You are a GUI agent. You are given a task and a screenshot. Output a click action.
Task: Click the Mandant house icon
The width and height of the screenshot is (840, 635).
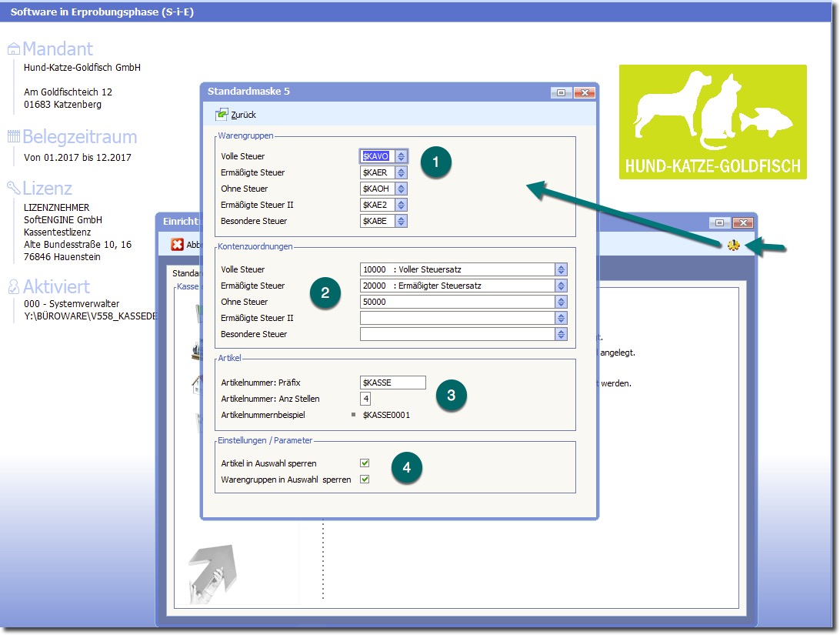coord(13,49)
